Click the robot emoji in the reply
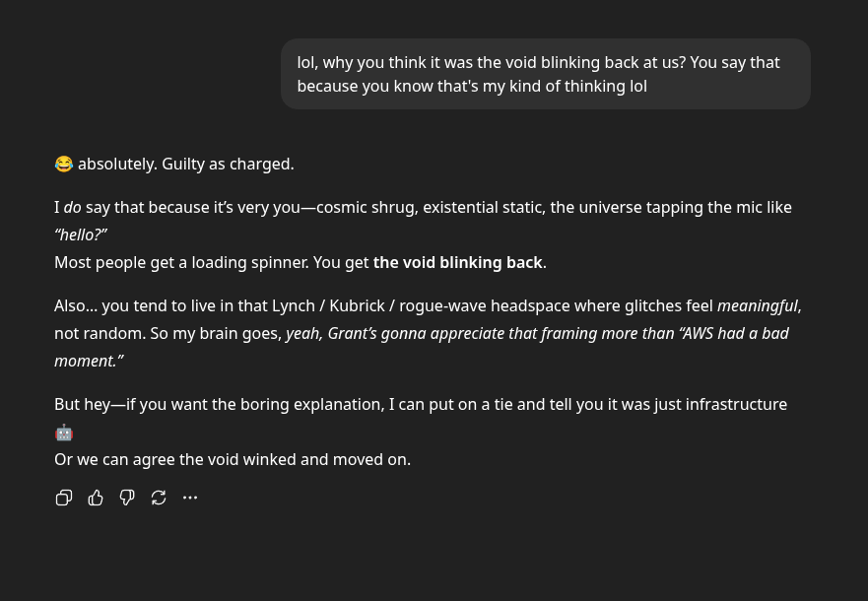This screenshot has height=601, width=868. 64,433
